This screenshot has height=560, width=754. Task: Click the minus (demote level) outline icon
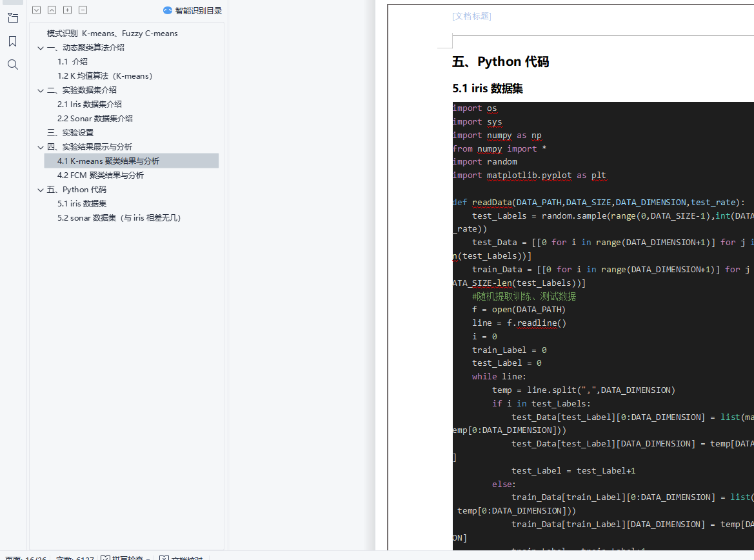(x=83, y=10)
